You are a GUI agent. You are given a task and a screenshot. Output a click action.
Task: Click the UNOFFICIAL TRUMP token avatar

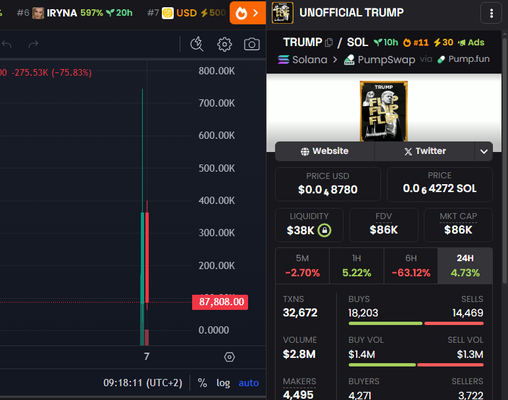(x=282, y=13)
